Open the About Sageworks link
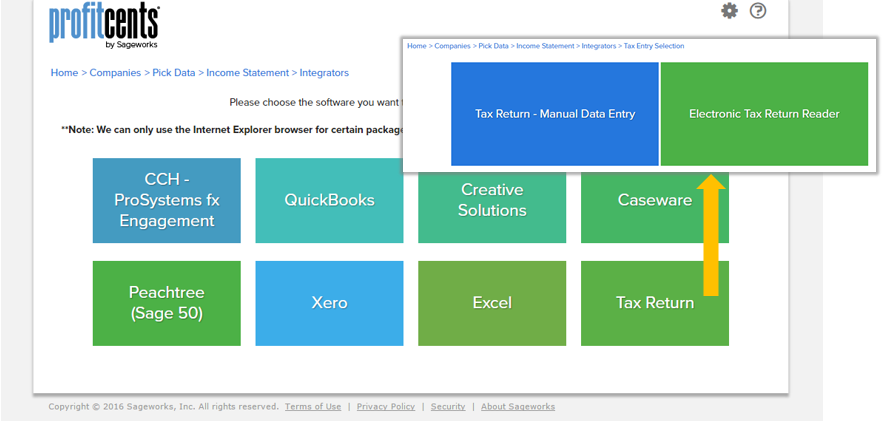Screen dimensions: 882x421 (518, 406)
